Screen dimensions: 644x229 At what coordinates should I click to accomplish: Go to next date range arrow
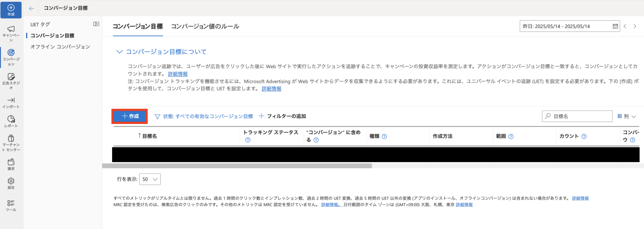pyautogui.click(x=635, y=26)
